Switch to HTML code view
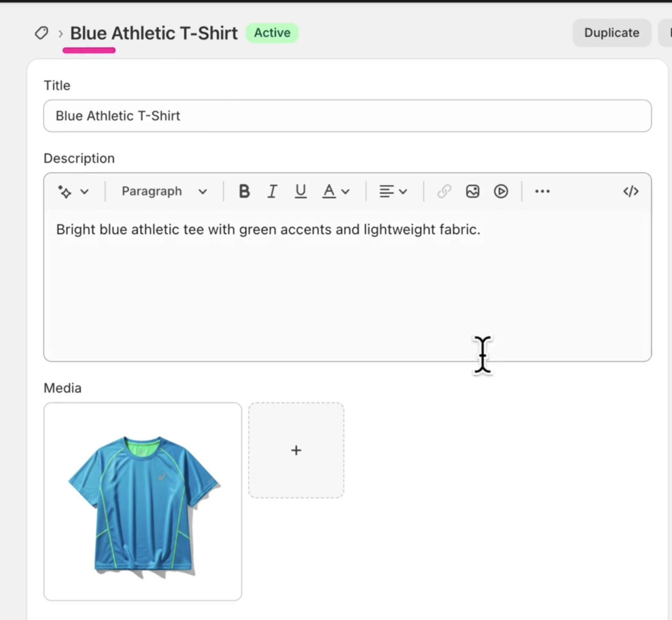Viewport: 672px width, 620px height. point(631,191)
